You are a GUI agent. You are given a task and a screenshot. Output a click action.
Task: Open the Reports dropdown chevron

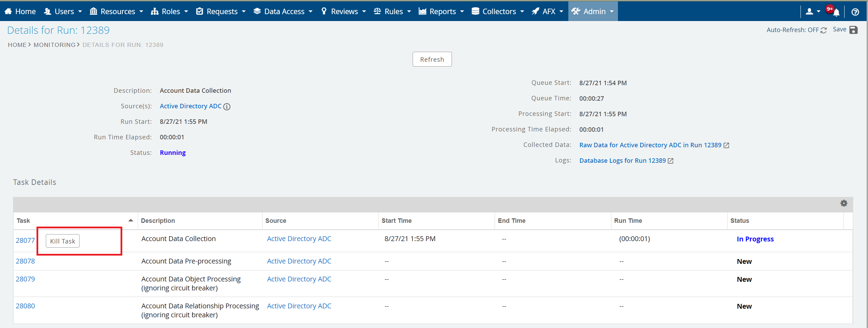[x=462, y=11]
